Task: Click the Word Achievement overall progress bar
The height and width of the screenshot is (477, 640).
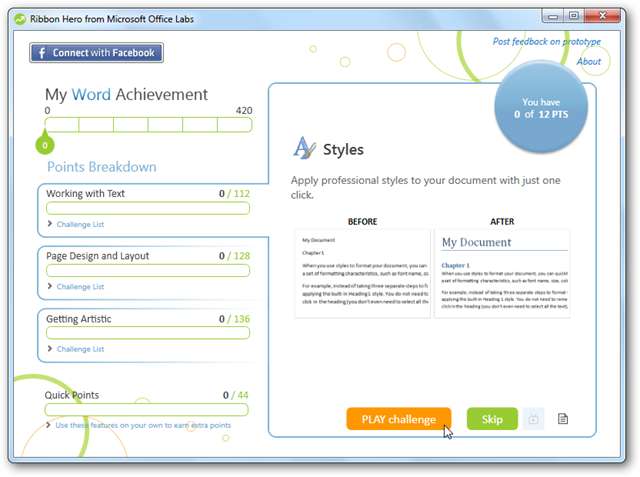Action: point(148,125)
